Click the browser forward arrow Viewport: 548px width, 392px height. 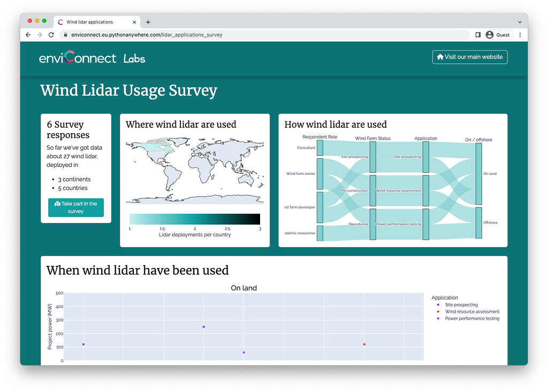39,34
